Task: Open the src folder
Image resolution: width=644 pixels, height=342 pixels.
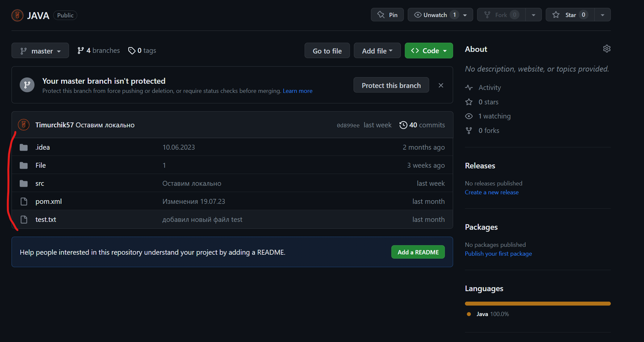Action: 40,183
